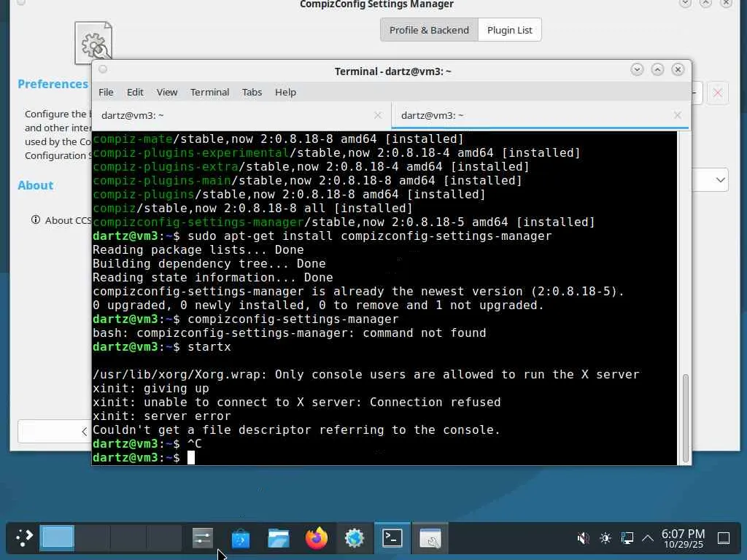Image resolution: width=747 pixels, height=560 pixels.
Task: Switch to Profile & Backend in CompizConfig
Action: [x=429, y=30]
